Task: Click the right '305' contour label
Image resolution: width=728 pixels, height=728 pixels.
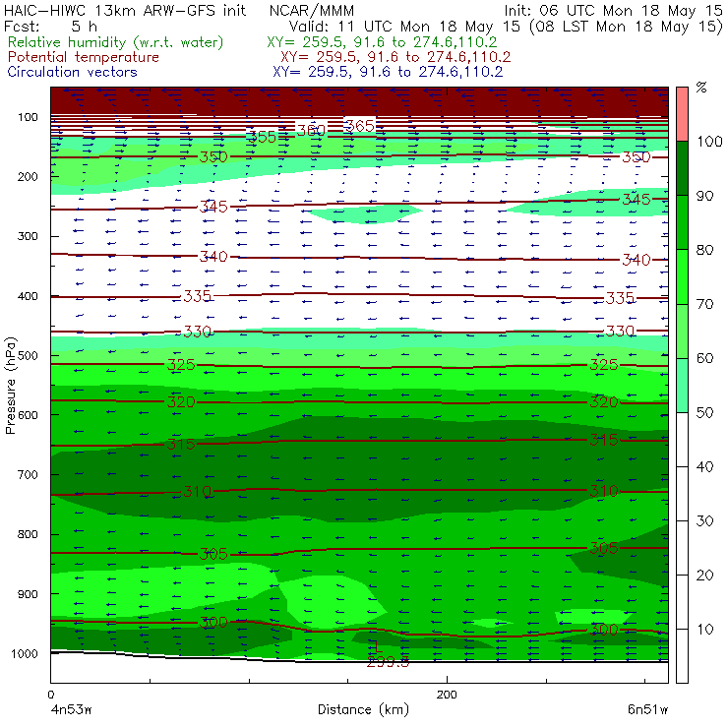Action: pos(604,548)
